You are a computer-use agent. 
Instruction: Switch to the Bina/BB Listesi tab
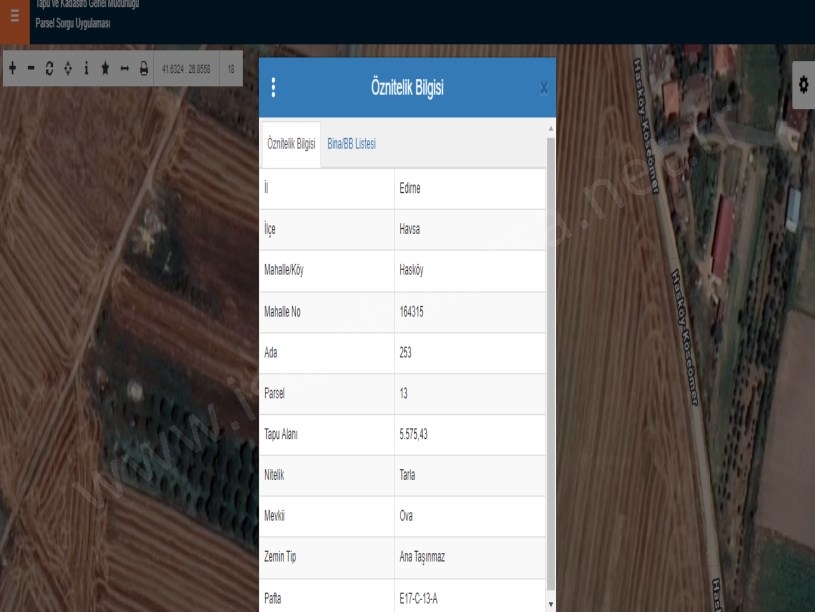(x=351, y=144)
